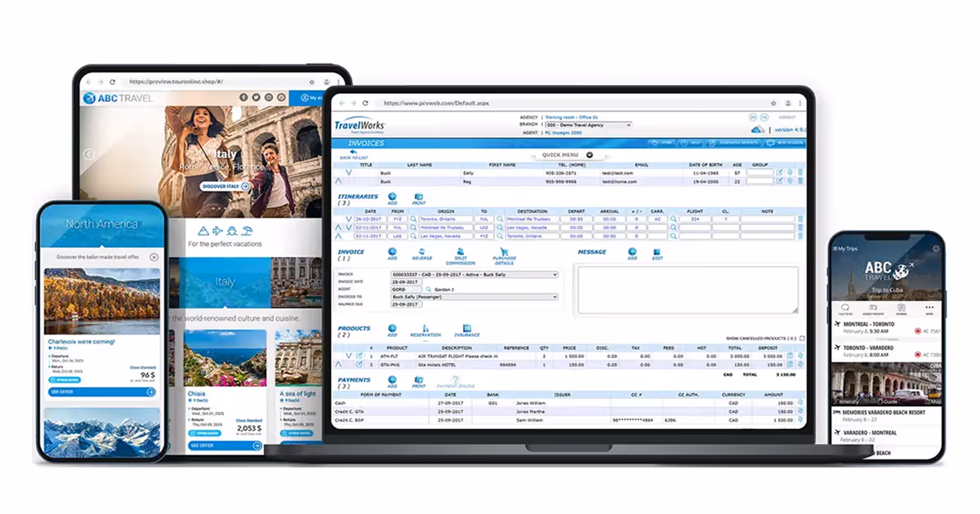Open the Reservation icon under Products
Image resolution: width=980 pixels, height=514 pixels.
425,330
